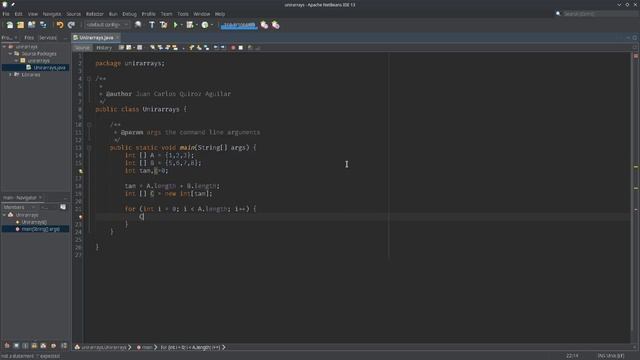Click the orange Undo arrow icon
Image resolution: width=640 pixels, height=360 pixels.
point(60,25)
